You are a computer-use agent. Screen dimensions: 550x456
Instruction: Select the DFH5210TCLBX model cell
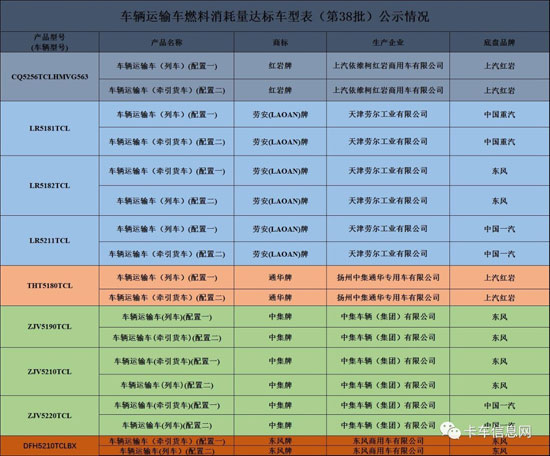[49, 446]
